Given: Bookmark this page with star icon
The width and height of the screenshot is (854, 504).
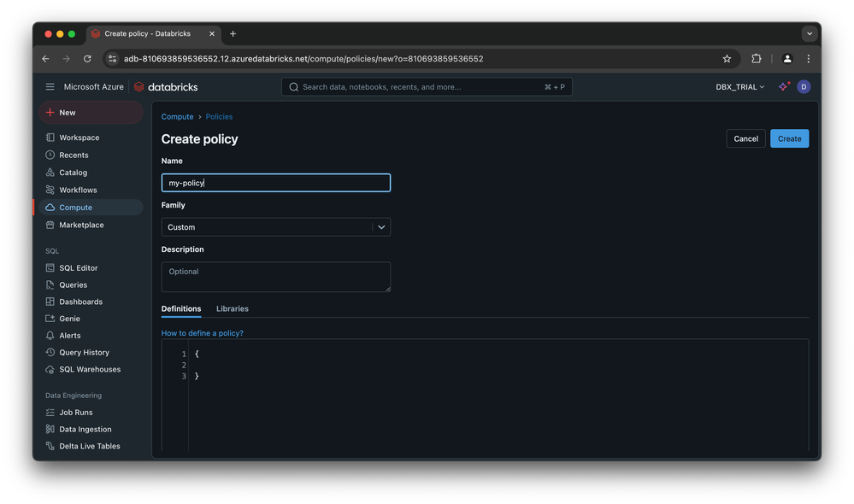Looking at the screenshot, I should coord(727,59).
